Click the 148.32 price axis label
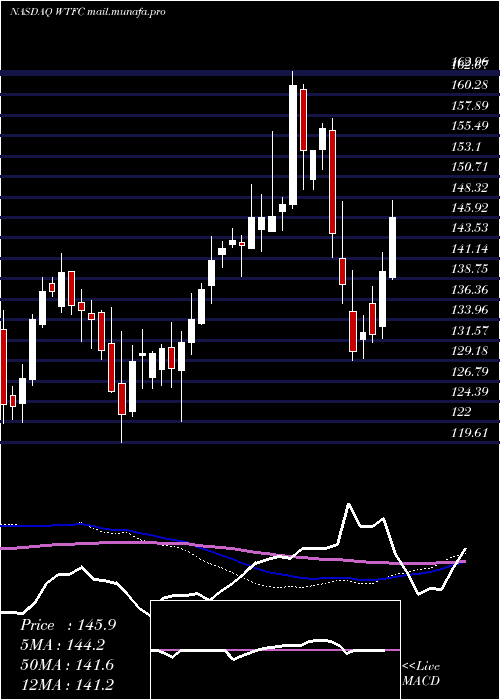500x700 pixels. click(469, 188)
